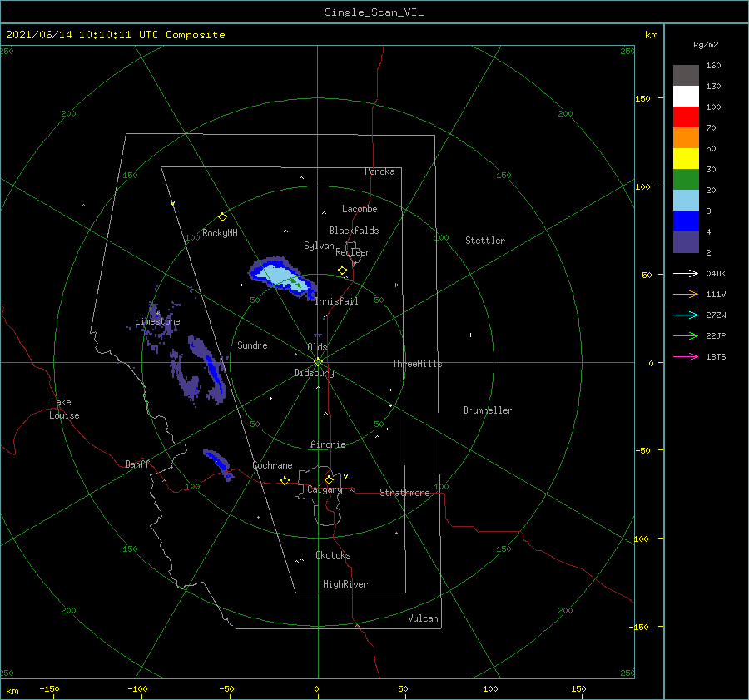Click the 160 value on the legend scale

tap(713, 65)
